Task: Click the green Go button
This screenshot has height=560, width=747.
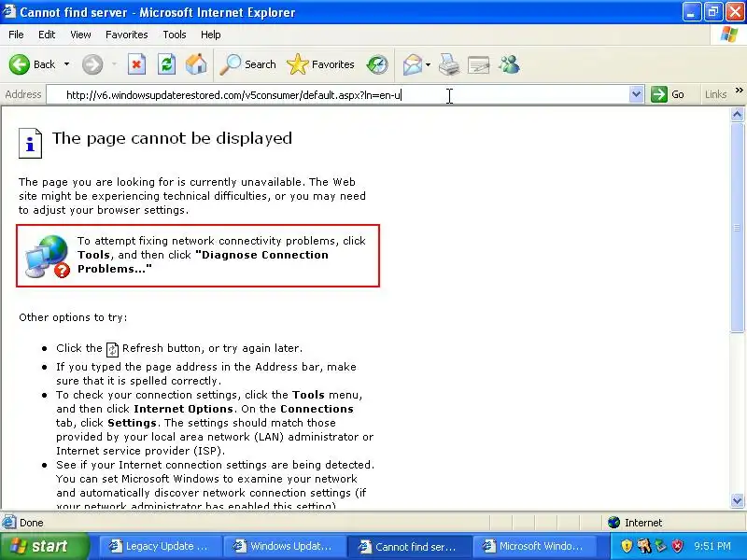Action: point(668,94)
